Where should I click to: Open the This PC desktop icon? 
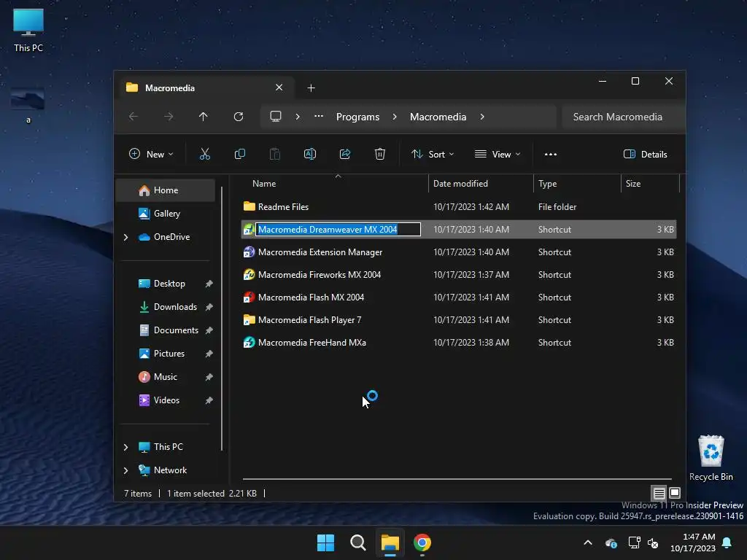(x=28, y=30)
